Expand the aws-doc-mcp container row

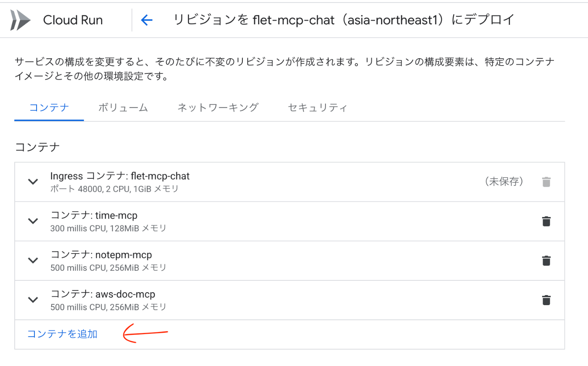click(x=33, y=300)
